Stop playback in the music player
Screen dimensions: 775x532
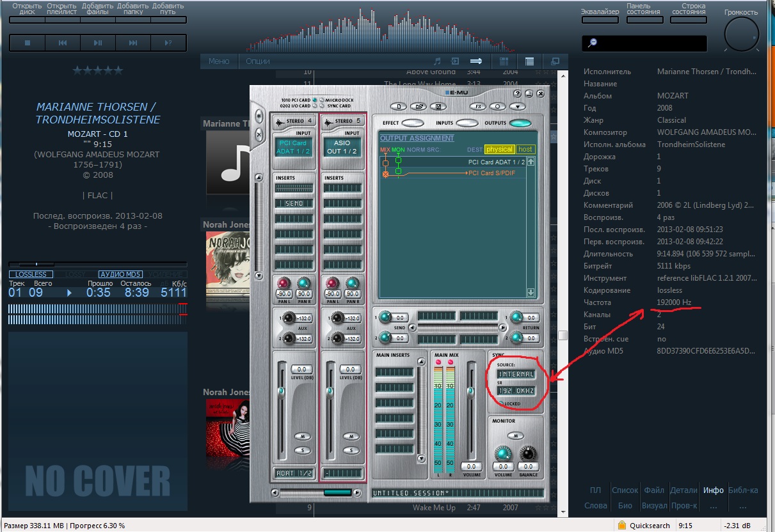coord(28,43)
